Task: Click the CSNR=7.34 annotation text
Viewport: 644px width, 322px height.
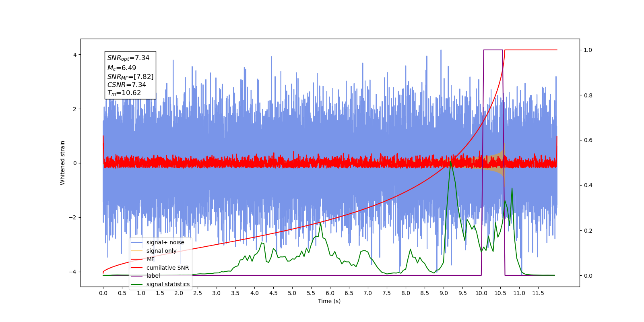Action: pyautogui.click(x=127, y=85)
